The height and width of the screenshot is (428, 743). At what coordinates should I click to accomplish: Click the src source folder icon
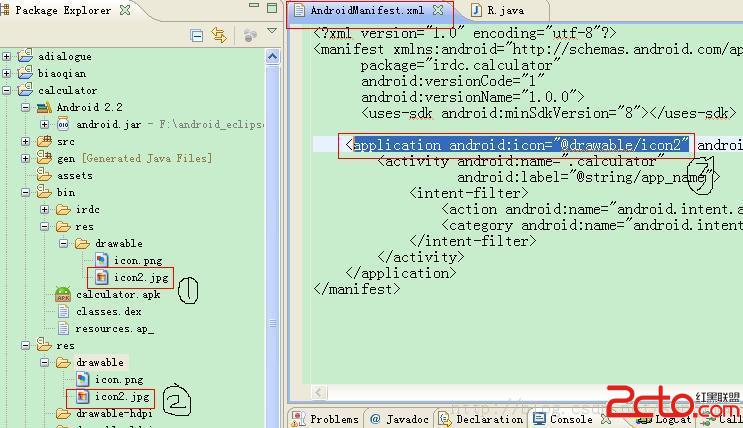[44, 141]
